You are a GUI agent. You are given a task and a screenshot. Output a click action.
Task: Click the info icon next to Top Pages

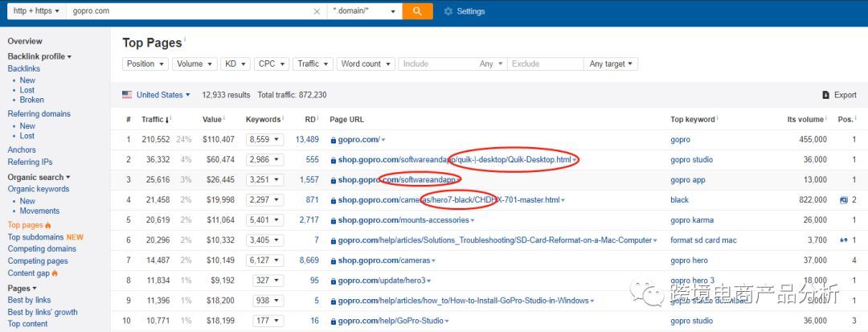pos(185,39)
